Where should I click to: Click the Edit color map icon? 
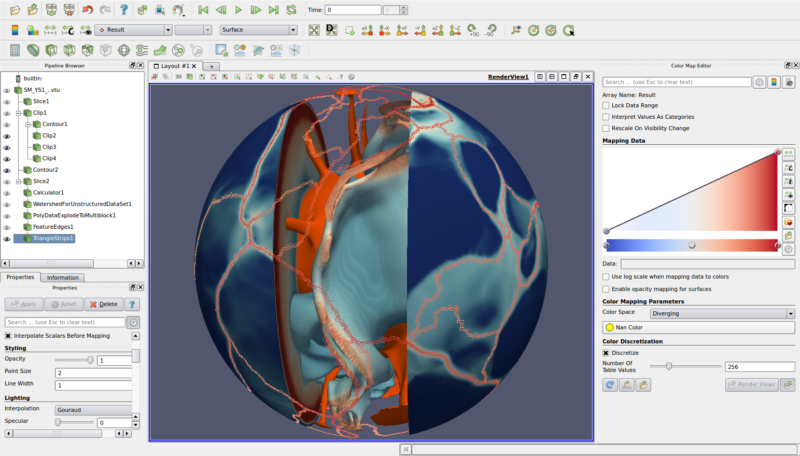pyautogui.click(x=32, y=30)
